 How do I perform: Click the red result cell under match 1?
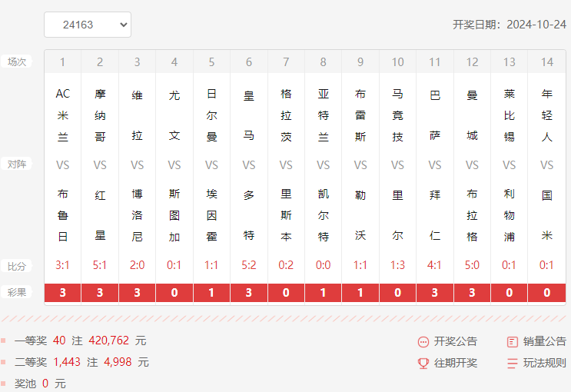[63, 293]
